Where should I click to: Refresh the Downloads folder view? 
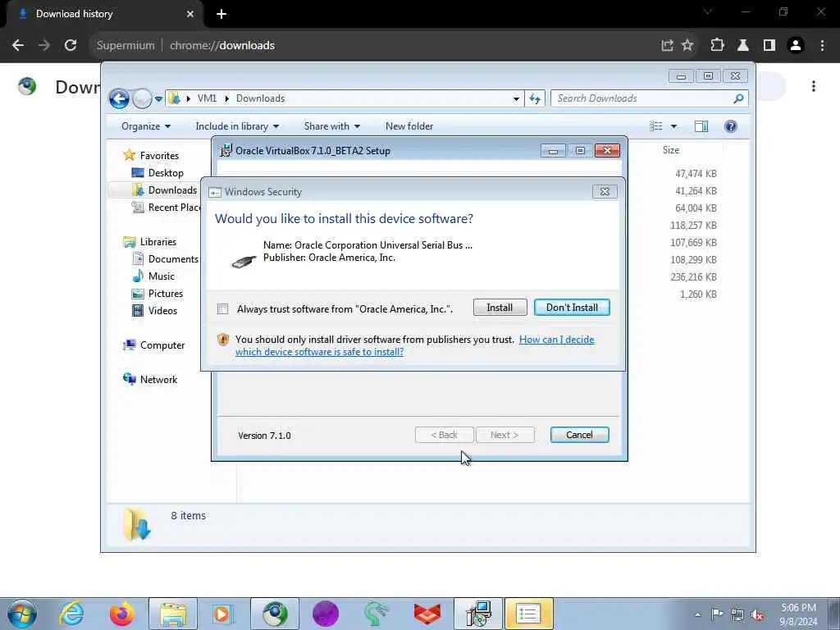tap(535, 98)
